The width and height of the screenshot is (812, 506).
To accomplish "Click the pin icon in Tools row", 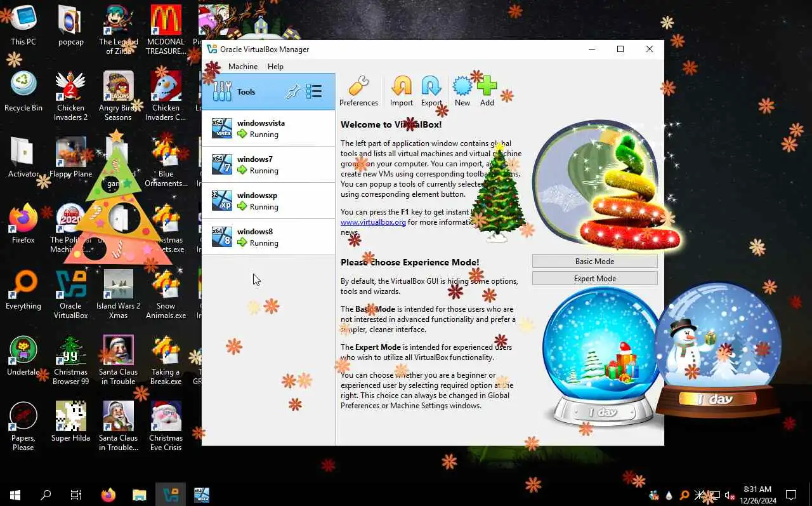I will tap(292, 91).
